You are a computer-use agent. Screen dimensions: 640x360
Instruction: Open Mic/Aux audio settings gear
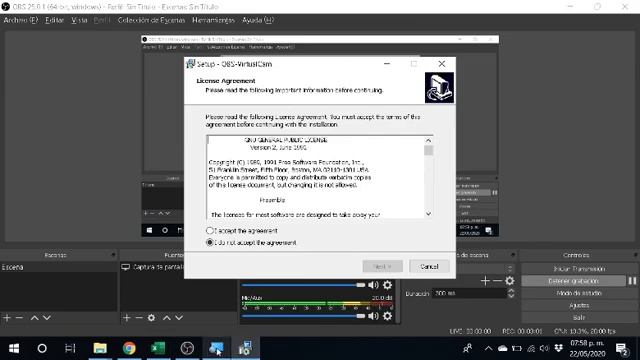[x=387, y=316]
